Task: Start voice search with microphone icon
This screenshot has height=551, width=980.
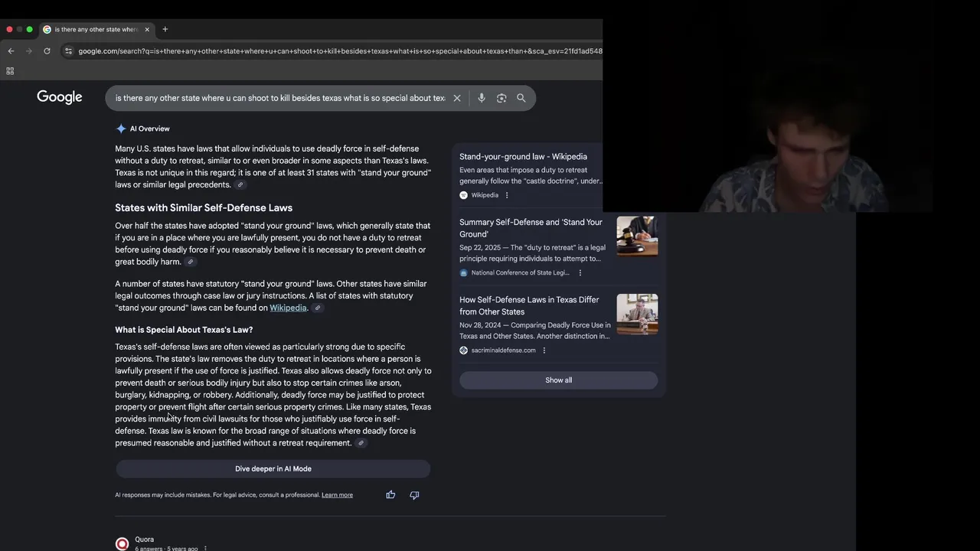Action: click(482, 98)
